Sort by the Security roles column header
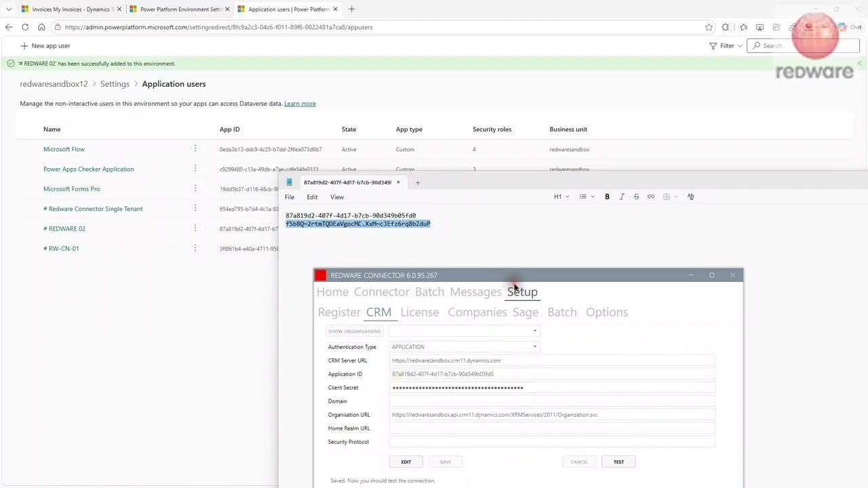The image size is (868, 488). point(492,129)
